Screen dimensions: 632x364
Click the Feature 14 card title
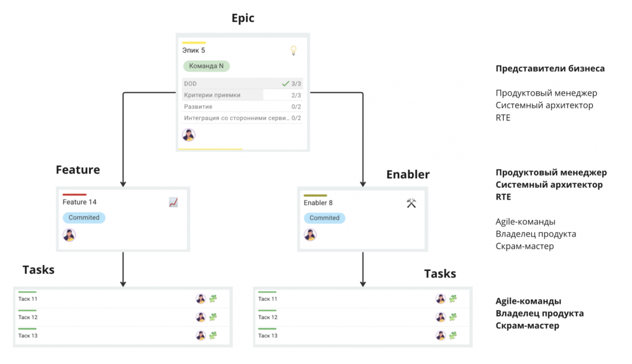click(79, 202)
